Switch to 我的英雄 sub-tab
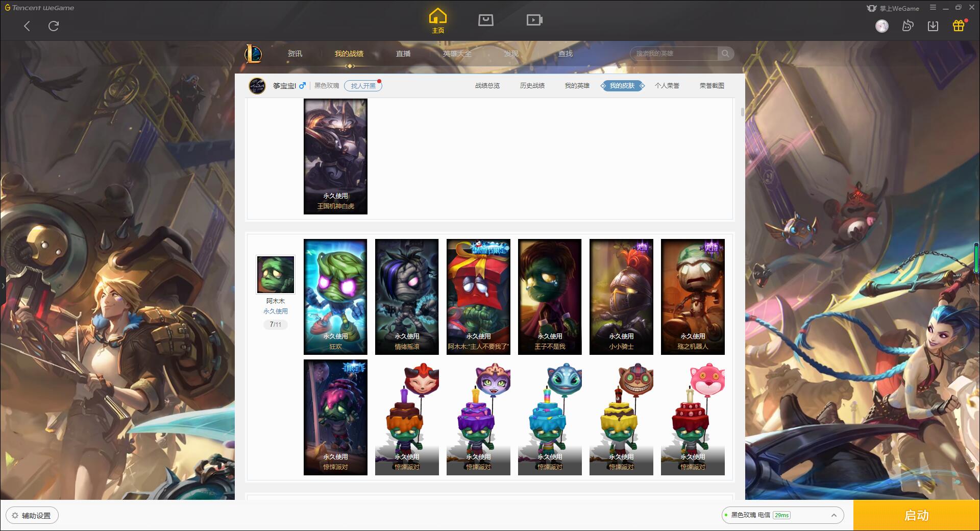This screenshot has height=531, width=980. pos(577,86)
